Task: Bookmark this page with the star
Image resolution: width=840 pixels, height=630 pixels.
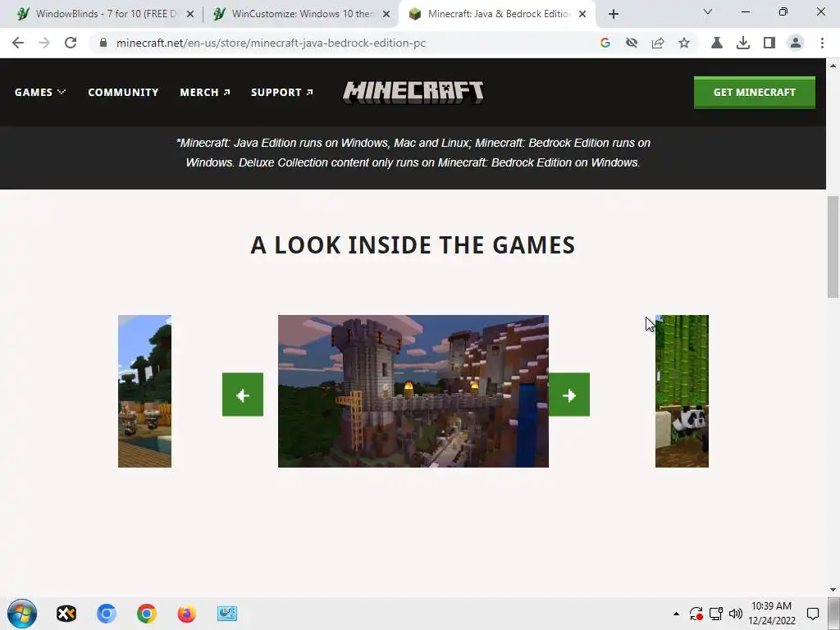Action: pos(684,43)
